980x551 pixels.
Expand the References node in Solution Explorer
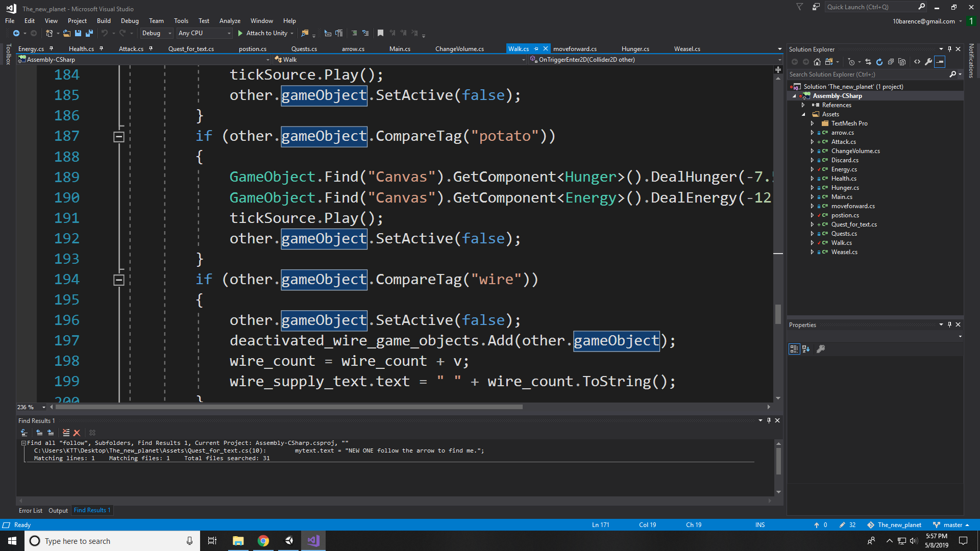tap(803, 105)
